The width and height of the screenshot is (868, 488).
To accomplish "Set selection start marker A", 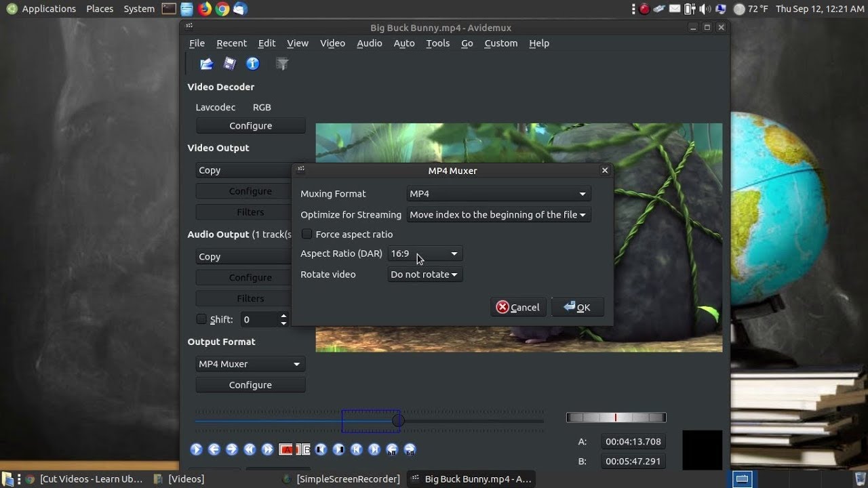I will 286,449.
